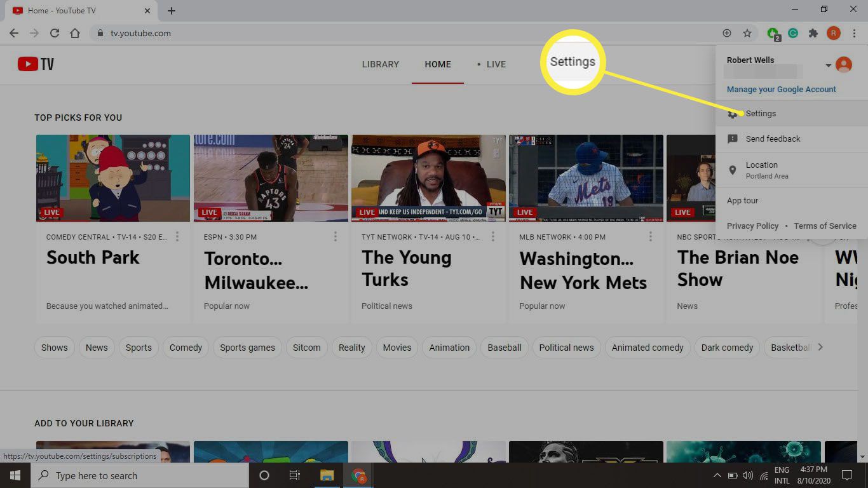Open The Brian Noe Show title
Image resolution: width=868 pixels, height=488 pixels.
(x=738, y=268)
